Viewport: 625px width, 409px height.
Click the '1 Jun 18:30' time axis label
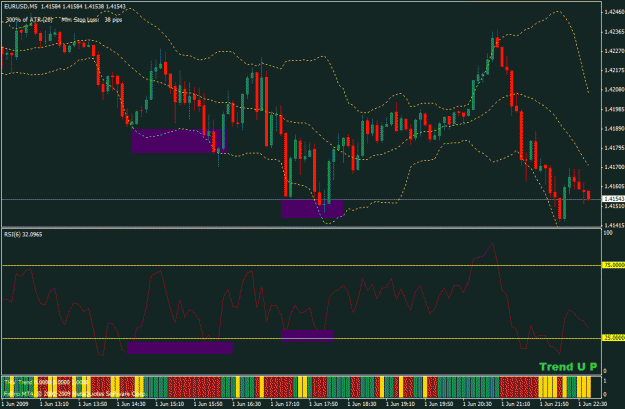(x=362, y=404)
